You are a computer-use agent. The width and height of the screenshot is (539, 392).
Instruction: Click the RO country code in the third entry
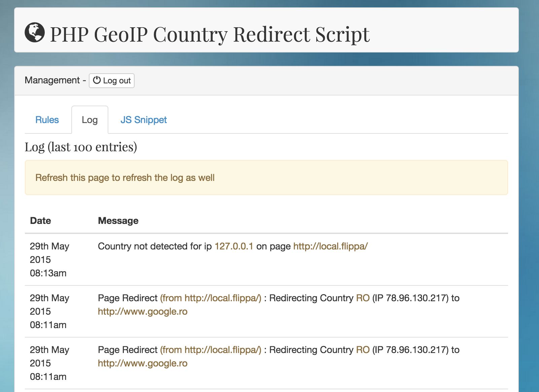(x=363, y=350)
